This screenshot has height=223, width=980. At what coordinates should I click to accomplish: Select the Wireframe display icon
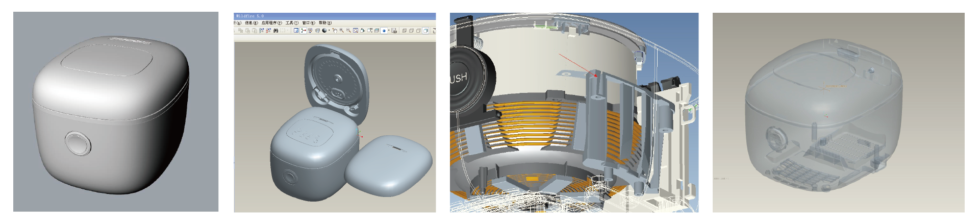coord(405,31)
